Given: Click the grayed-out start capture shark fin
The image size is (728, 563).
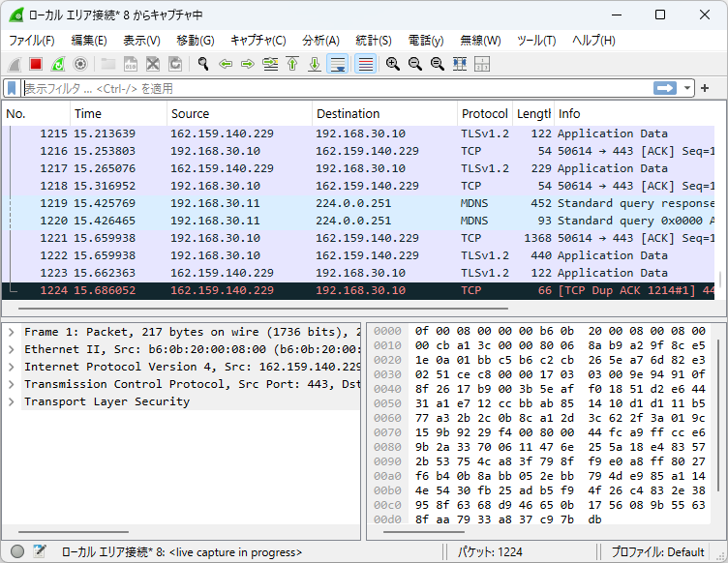Looking at the screenshot, I should (15, 64).
